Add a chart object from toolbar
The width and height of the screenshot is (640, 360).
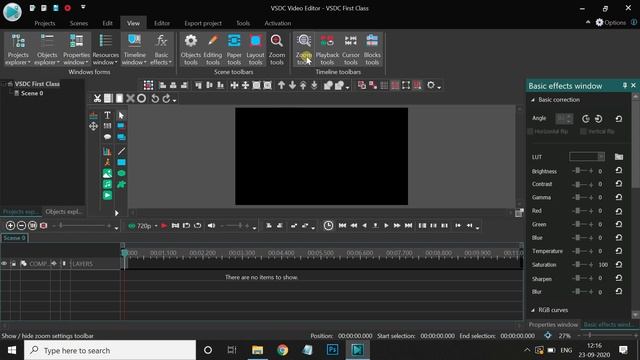[107, 151]
